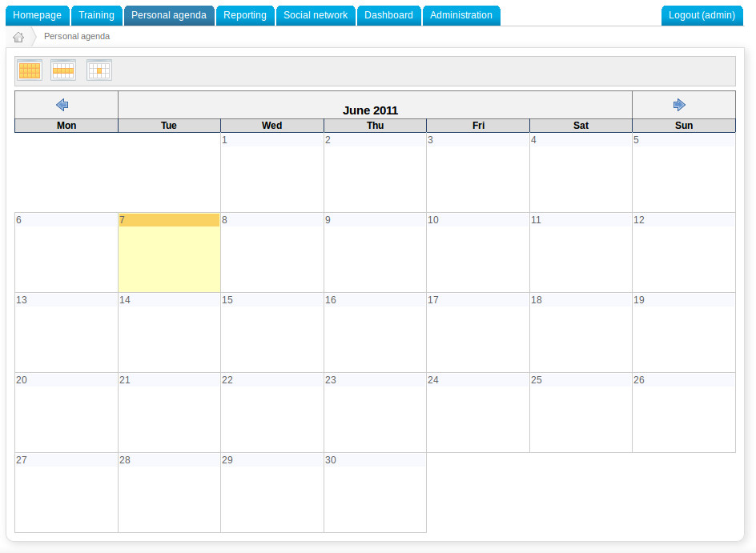Open the Dashboard tab
Image resolution: width=756 pixels, height=553 pixels.
(388, 15)
